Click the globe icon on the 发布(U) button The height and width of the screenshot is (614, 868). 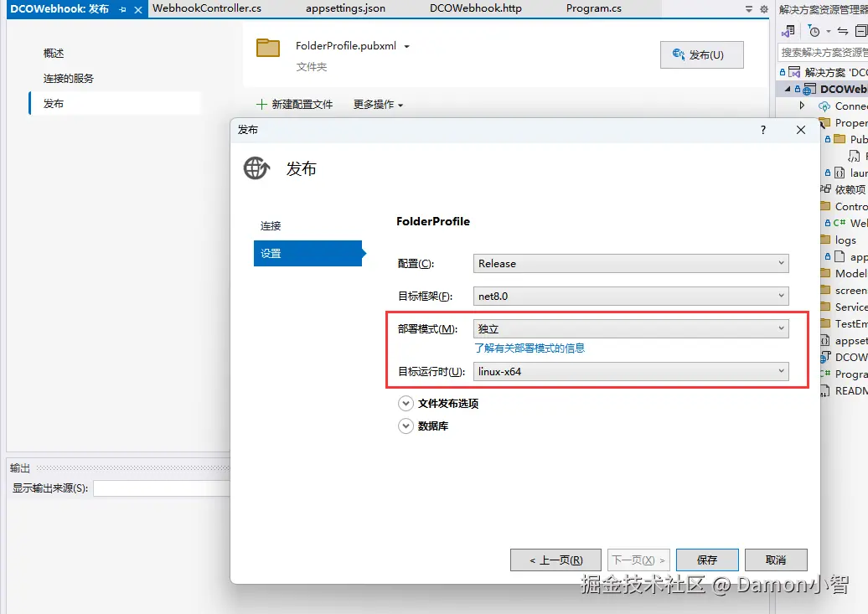pyautogui.click(x=678, y=54)
